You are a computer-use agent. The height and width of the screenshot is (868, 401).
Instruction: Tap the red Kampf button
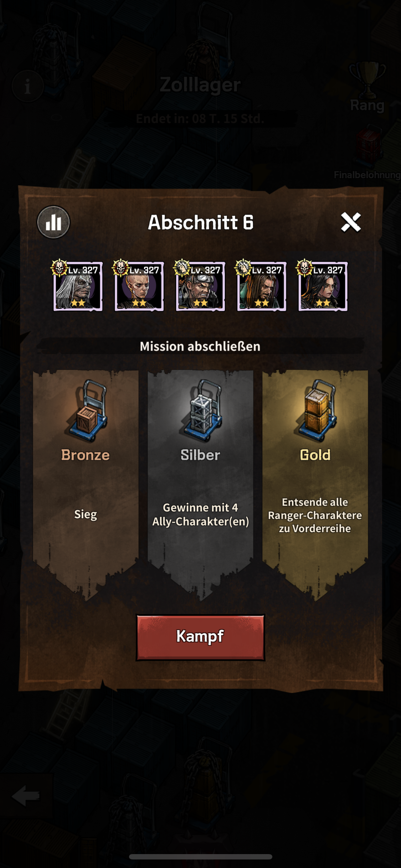click(x=200, y=637)
